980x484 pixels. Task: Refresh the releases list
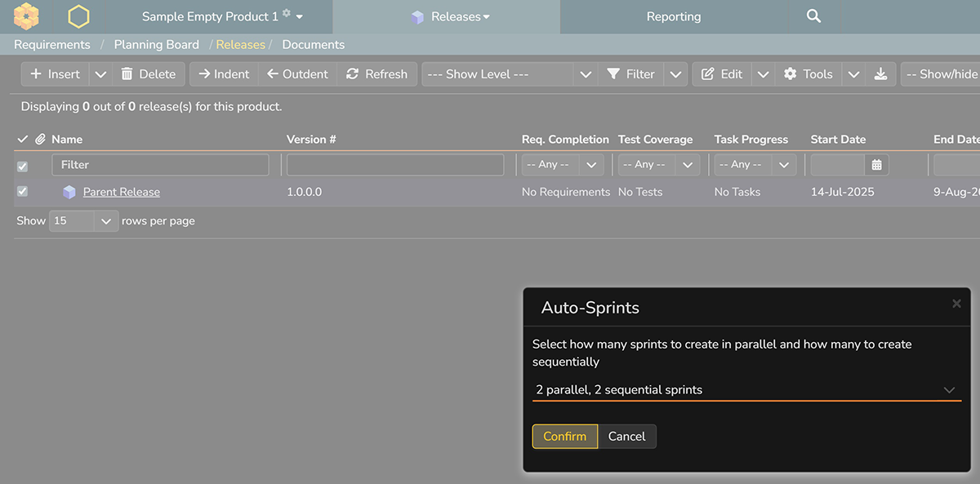pyautogui.click(x=376, y=73)
